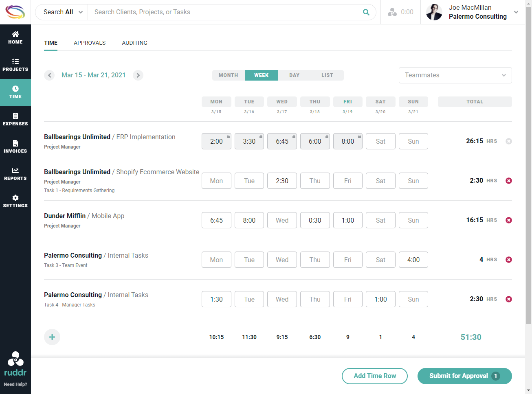Click the 26:15 HRS row total
The image size is (532, 394).
481,141
